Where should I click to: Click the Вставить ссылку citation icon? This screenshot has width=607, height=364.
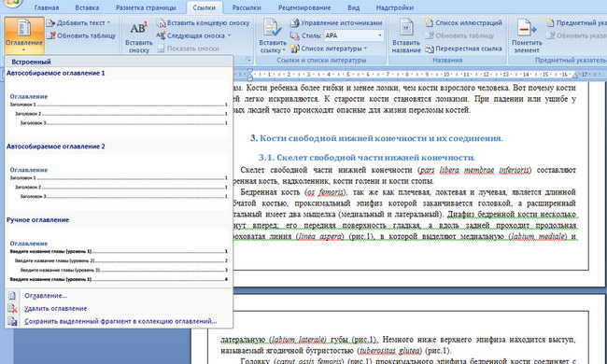[x=272, y=28]
